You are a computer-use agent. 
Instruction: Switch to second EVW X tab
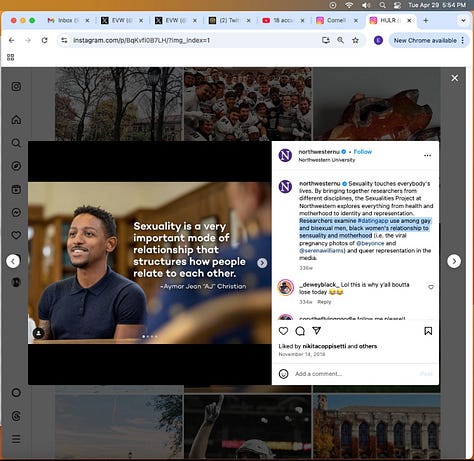(176, 20)
